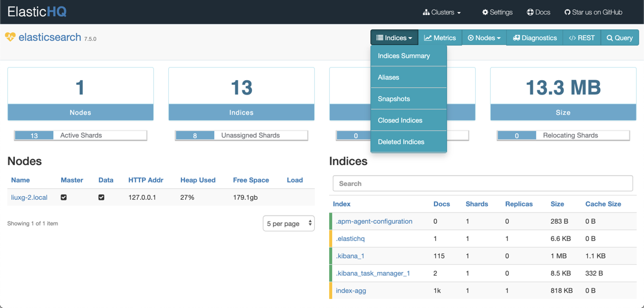Screen dimensions: 644x308
Task: Toggle the Master checkbox for liuxg-2.local
Action: point(63,197)
